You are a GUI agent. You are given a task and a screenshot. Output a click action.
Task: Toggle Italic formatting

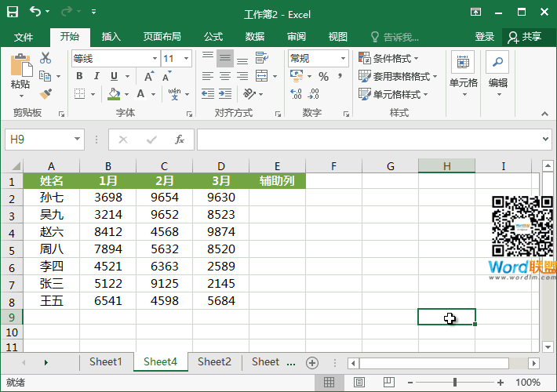click(x=96, y=76)
